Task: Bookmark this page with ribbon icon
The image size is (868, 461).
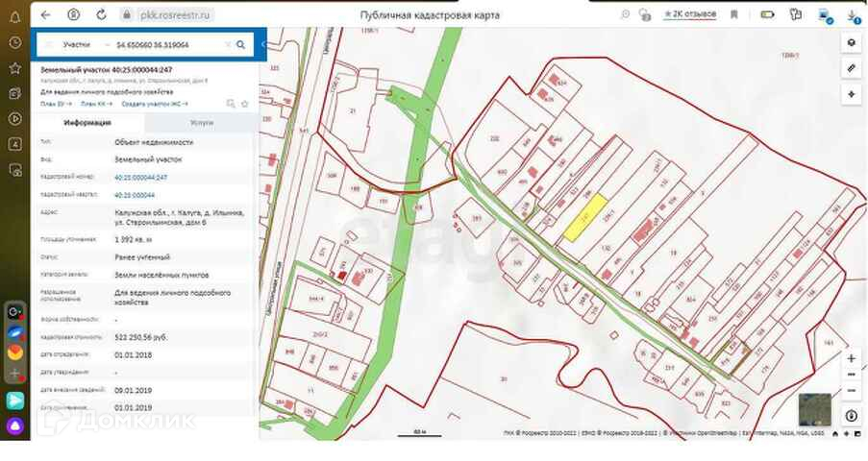Action: click(734, 14)
